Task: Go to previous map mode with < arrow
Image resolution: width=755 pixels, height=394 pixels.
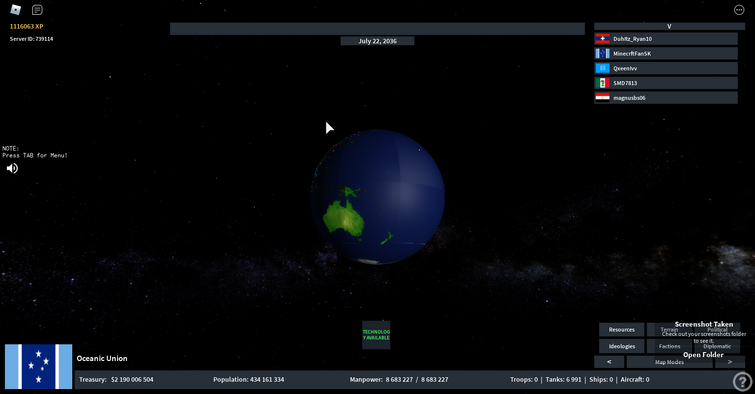Action: coord(609,362)
